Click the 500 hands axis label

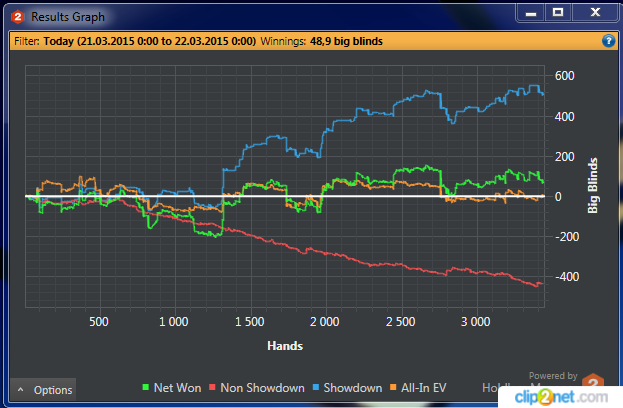99,321
